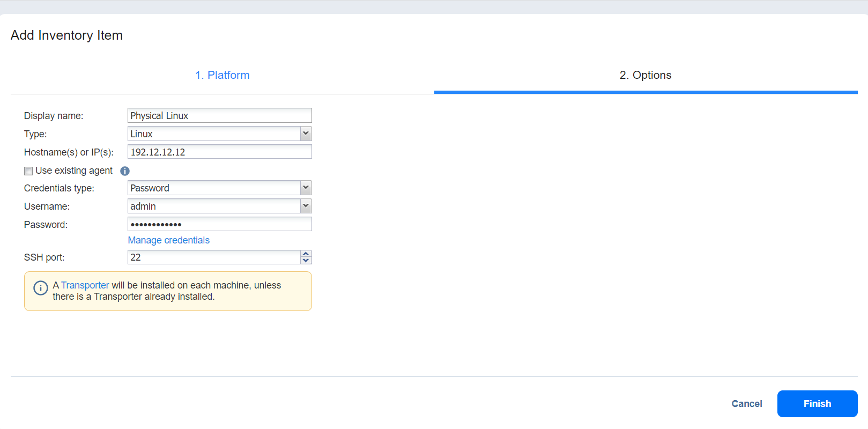Click the SSH port number field

[x=214, y=257]
